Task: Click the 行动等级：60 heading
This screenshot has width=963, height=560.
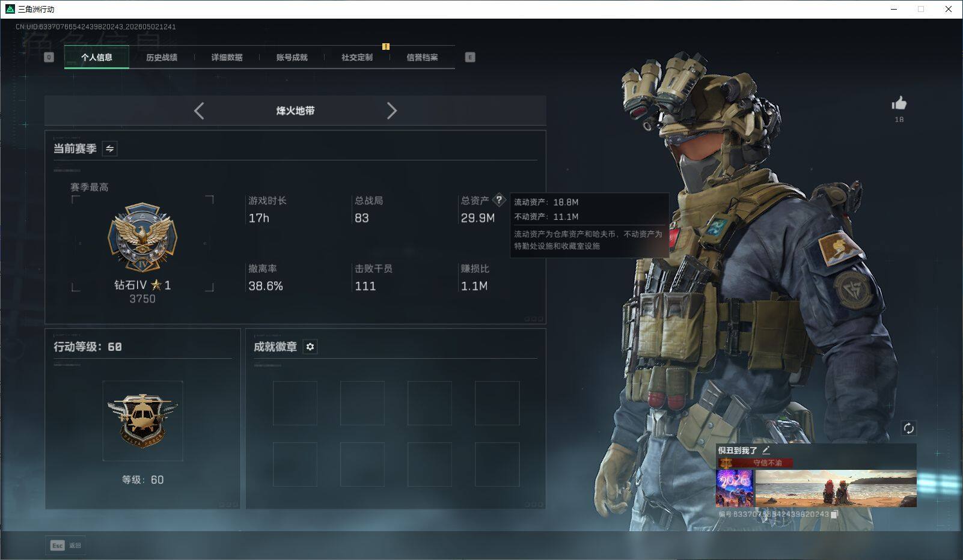Action: click(x=88, y=347)
